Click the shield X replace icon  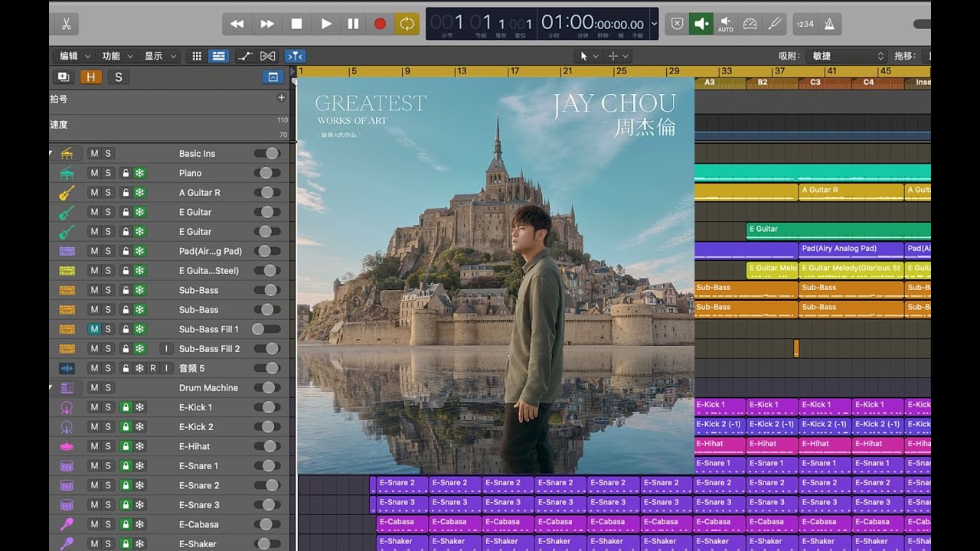coord(677,24)
